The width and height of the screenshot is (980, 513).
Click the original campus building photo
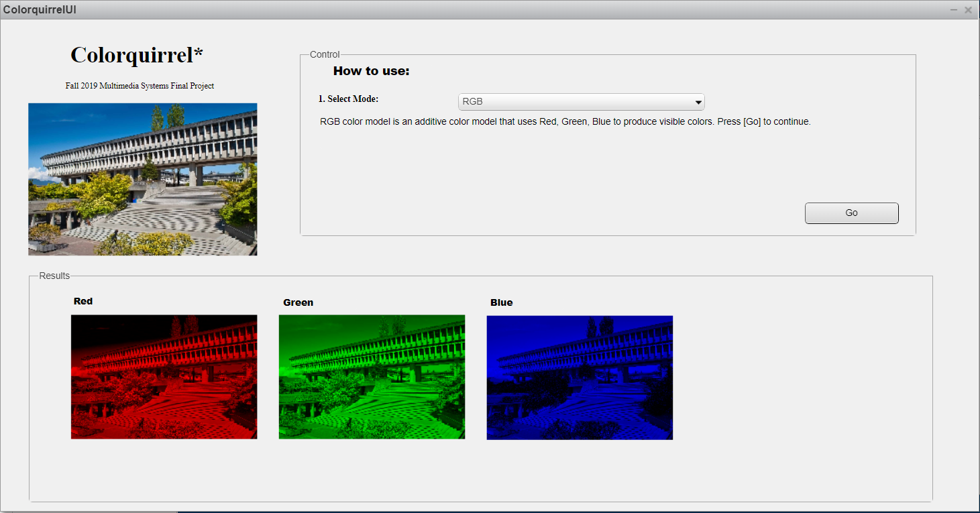pyautogui.click(x=143, y=179)
